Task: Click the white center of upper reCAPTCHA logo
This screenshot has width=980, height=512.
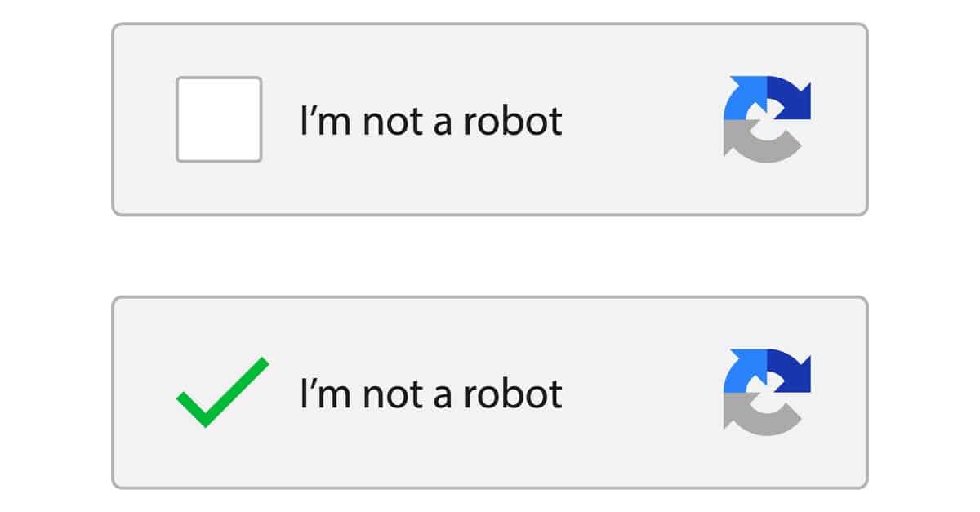Action: coord(768,119)
